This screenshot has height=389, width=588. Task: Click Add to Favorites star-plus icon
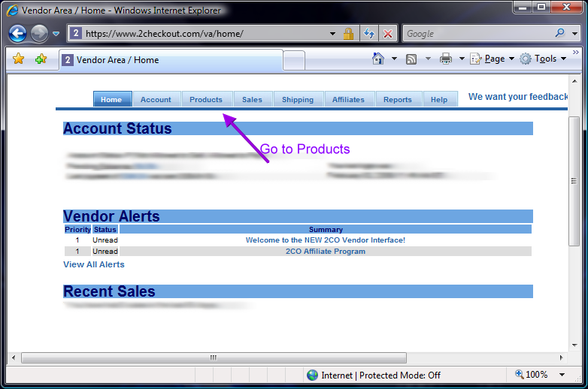41,59
